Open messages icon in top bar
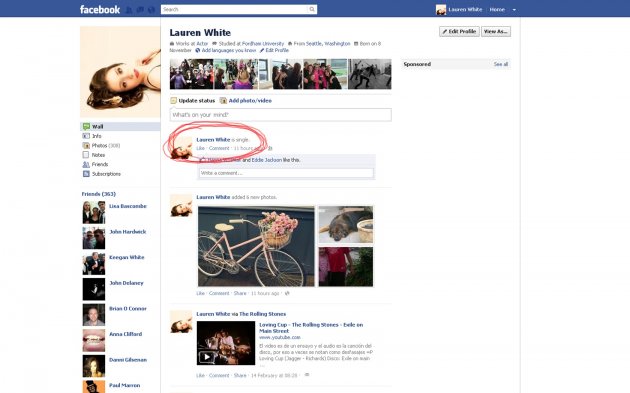The width and height of the screenshot is (630, 393). tap(140, 10)
